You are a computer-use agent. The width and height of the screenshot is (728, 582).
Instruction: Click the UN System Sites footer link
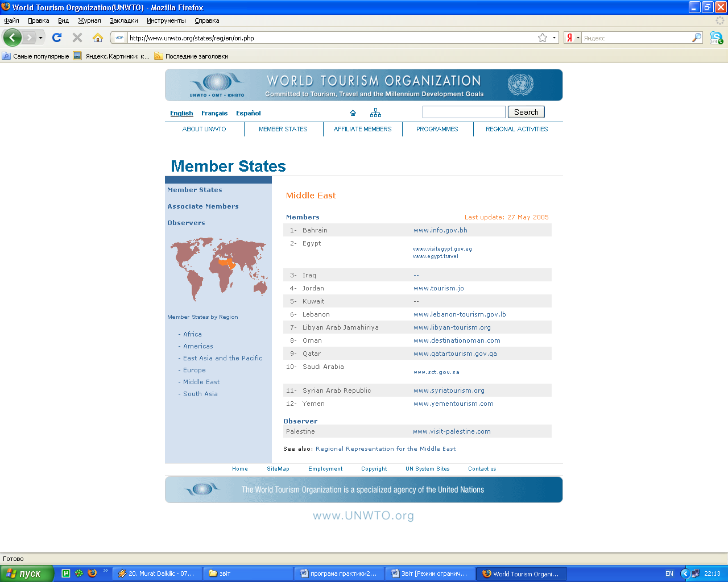[x=427, y=469]
